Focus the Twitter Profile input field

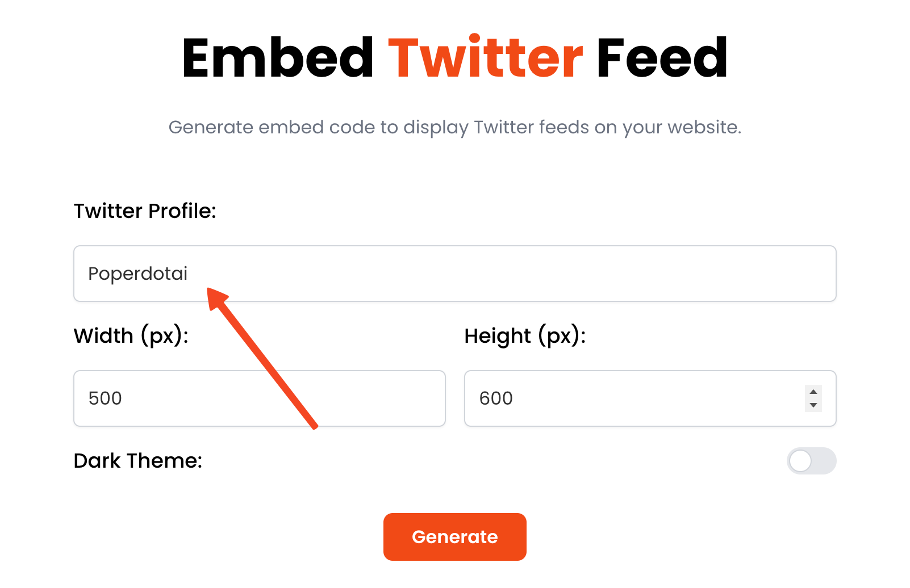(x=454, y=274)
